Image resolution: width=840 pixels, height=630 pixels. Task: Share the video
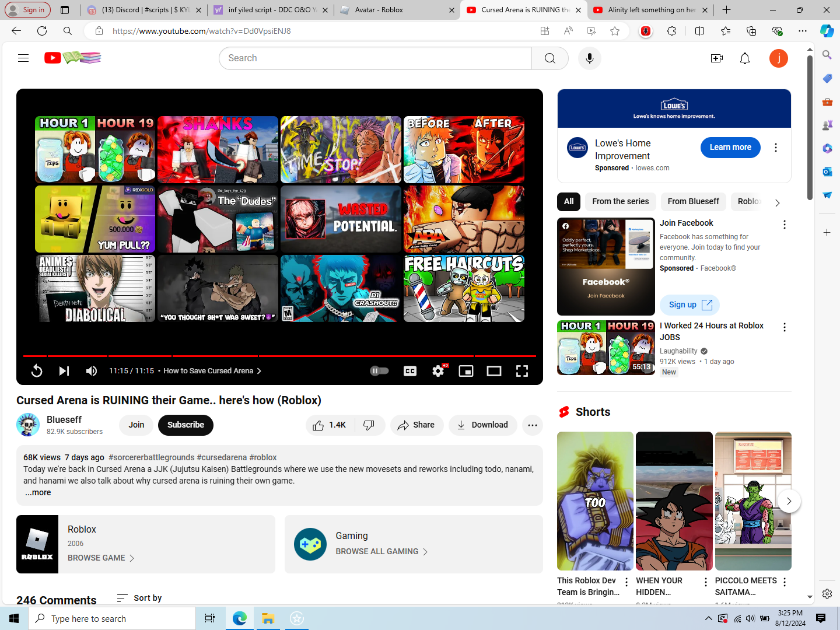click(x=416, y=425)
